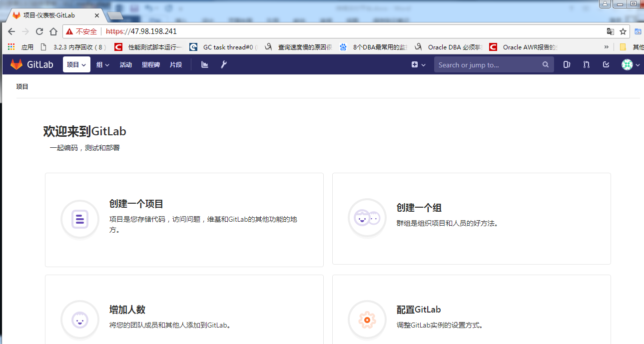This screenshot has width=644, height=344.
Task: Open the 配置GitLab card
Action: point(471,310)
